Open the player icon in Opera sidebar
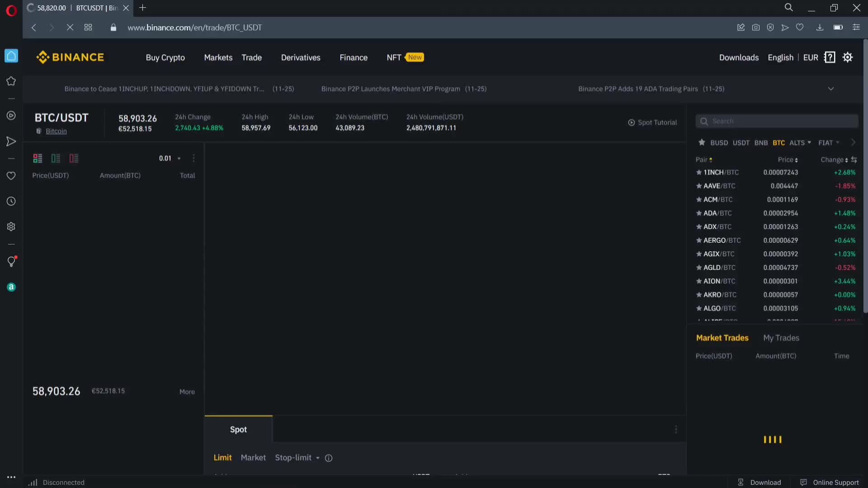This screenshot has width=868, height=488. (11, 116)
